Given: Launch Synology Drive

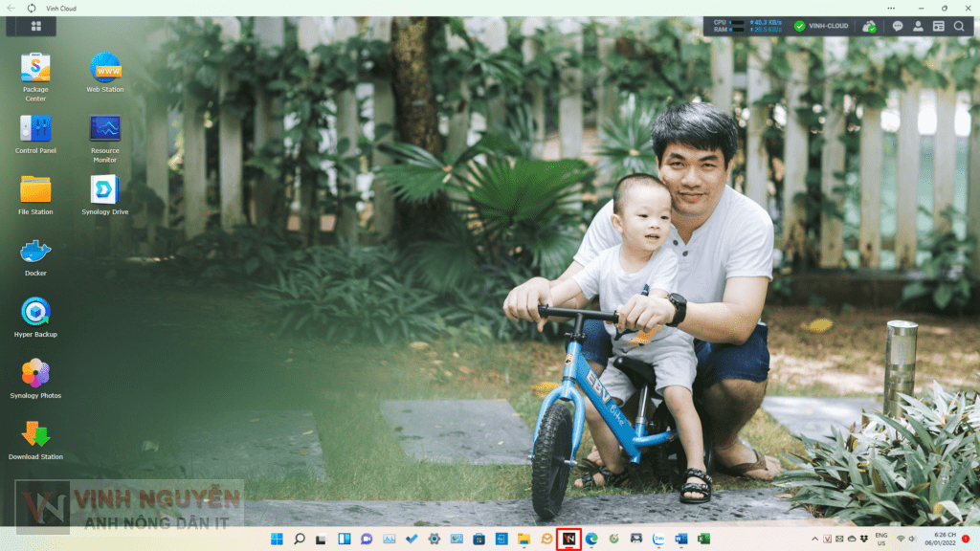Looking at the screenshot, I should 105,190.
